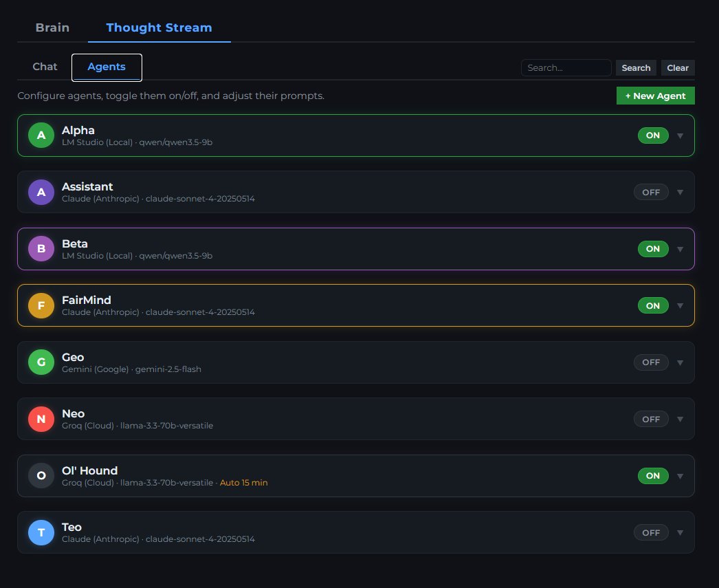Switch off the FairMind agent

653,305
